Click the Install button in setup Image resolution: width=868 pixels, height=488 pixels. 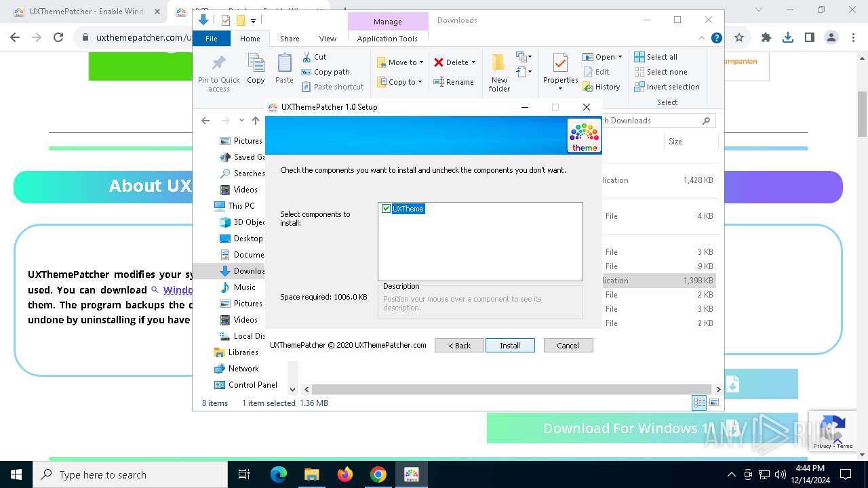[x=510, y=346]
